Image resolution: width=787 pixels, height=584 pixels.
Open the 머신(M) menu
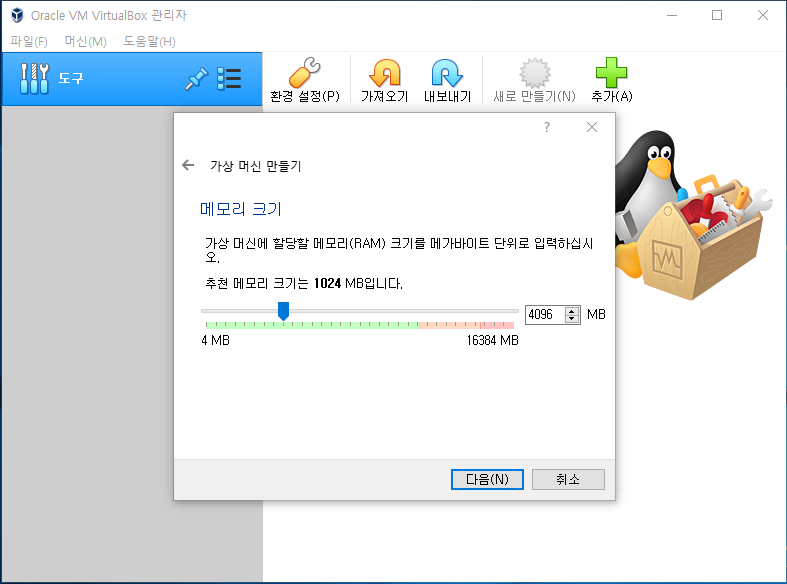pyautogui.click(x=85, y=42)
